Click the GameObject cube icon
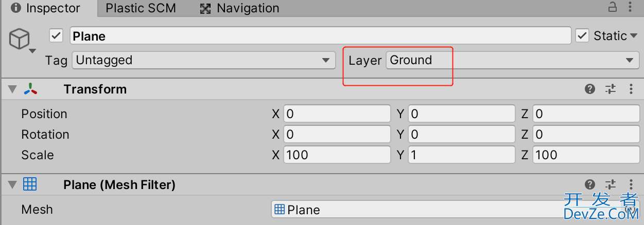The height and width of the screenshot is (225, 644). (x=20, y=40)
